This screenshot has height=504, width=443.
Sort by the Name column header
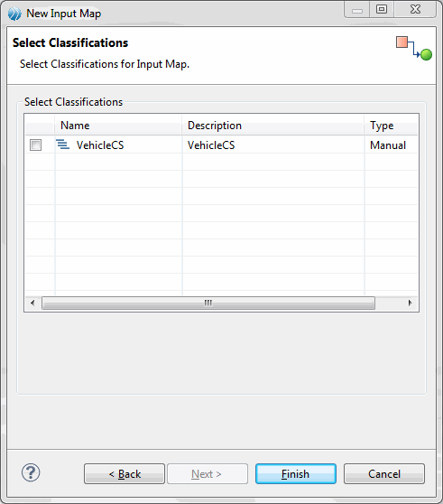118,126
